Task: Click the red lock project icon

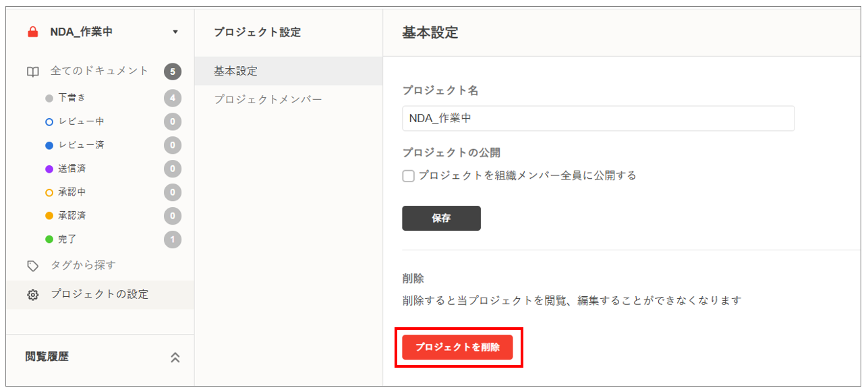Action: click(x=32, y=32)
